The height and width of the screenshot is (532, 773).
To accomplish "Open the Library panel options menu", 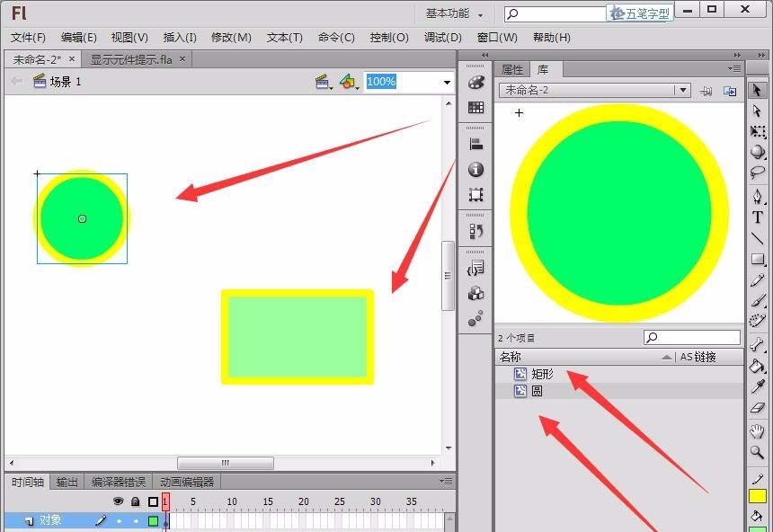I will pos(734,69).
